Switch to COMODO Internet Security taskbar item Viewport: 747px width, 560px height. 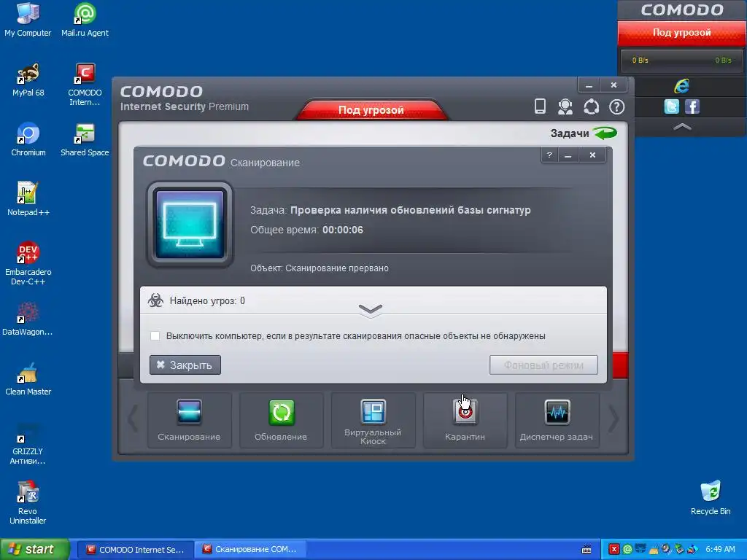[x=135, y=550]
